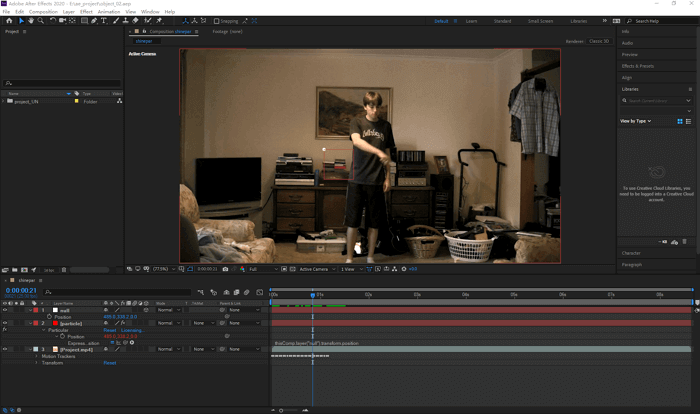Screen dimensions: 700x414
Task: Switch to Small Screen workspace
Action: click(x=540, y=20)
